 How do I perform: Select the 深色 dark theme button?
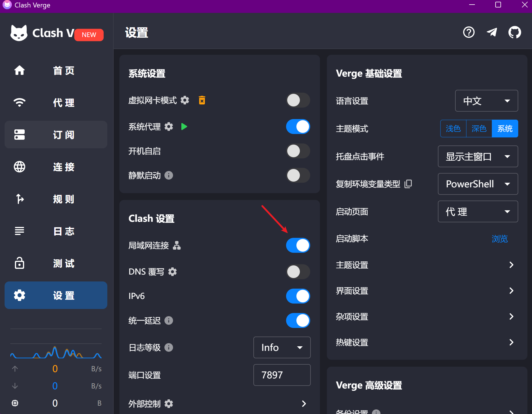pos(479,129)
